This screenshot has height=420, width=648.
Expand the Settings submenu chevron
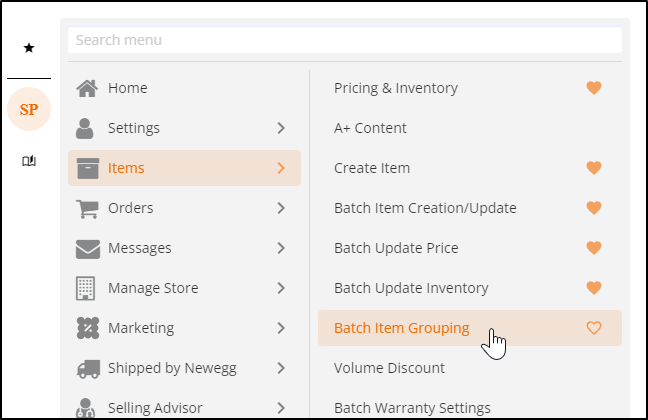pos(281,128)
